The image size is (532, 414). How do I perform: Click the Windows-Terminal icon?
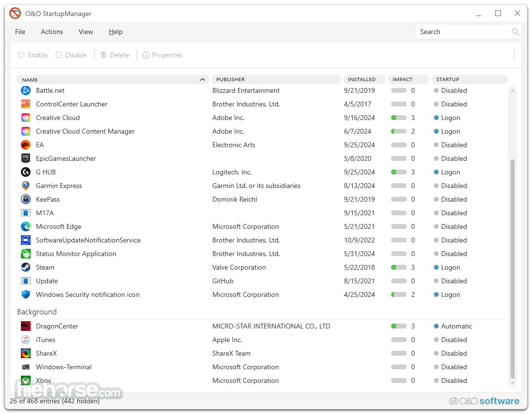pos(25,367)
